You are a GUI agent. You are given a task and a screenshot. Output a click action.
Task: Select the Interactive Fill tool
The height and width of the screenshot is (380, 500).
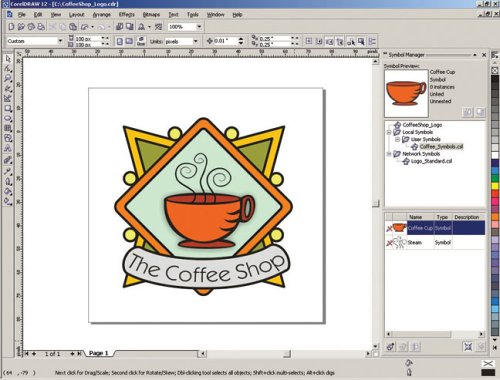click(8, 201)
